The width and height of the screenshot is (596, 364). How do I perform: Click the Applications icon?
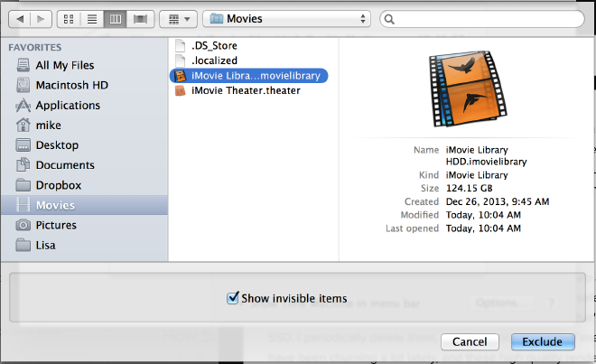[23, 106]
